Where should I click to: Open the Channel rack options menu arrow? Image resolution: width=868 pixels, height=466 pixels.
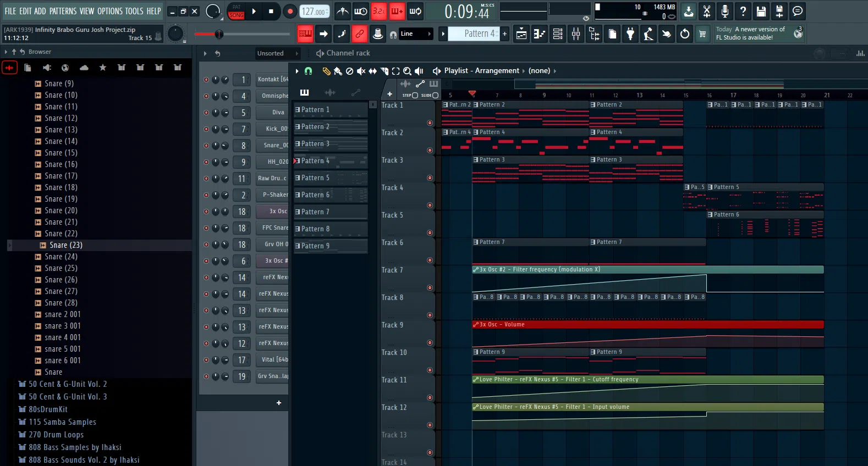(x=205, y=53)
